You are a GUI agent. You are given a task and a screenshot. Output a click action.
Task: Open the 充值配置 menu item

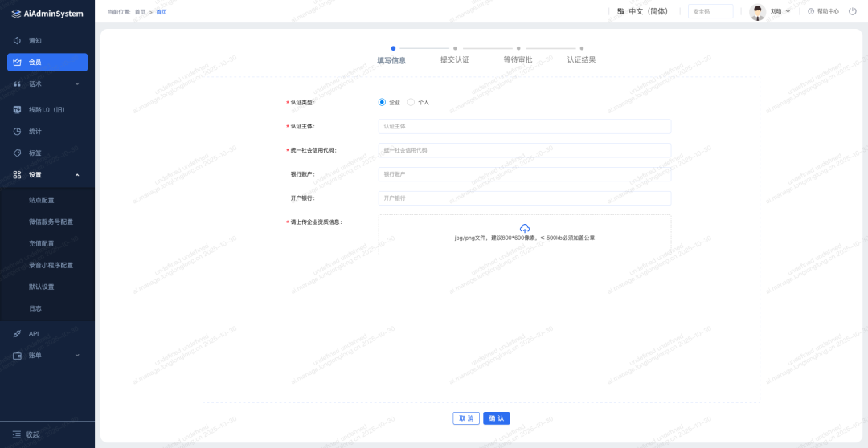tap(42, 243)
